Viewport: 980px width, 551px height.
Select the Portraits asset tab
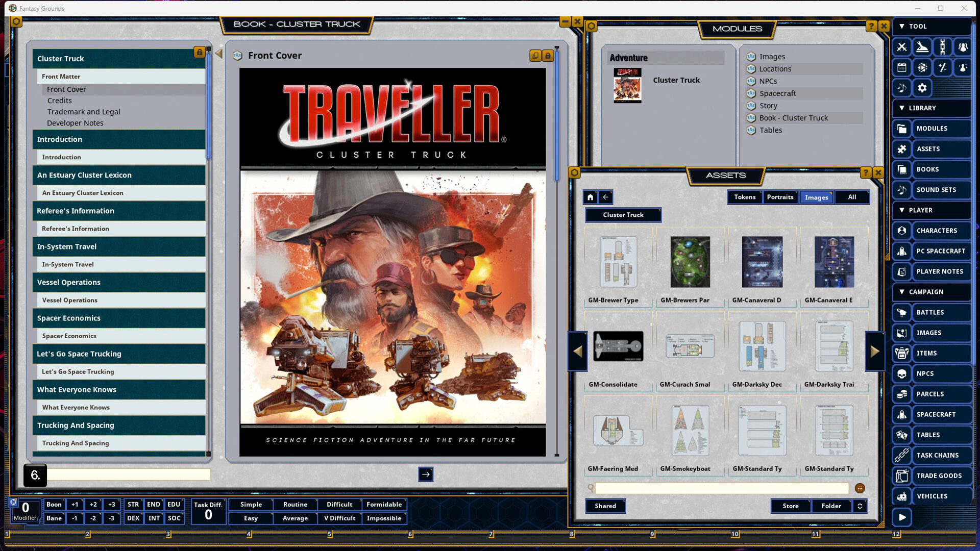coord(780,197)
